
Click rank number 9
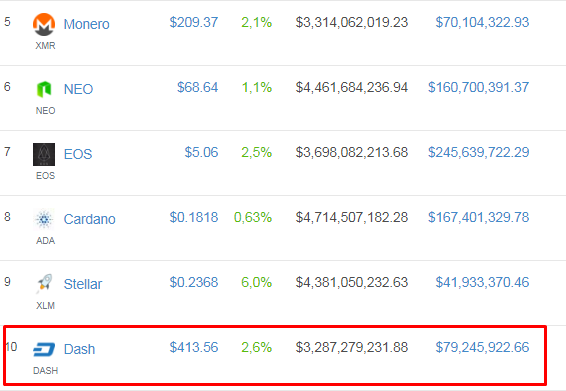[x=7, y=282]
